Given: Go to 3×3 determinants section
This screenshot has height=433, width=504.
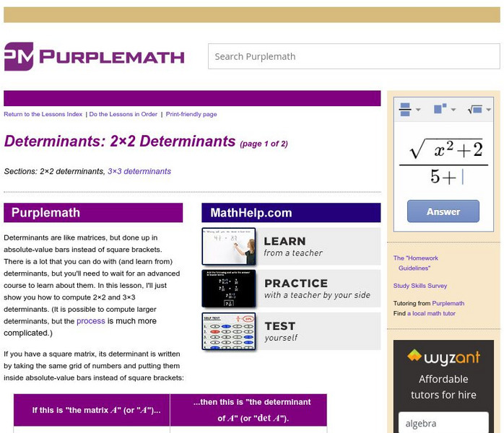Looking at the screenshot, I should click(139, 171).
